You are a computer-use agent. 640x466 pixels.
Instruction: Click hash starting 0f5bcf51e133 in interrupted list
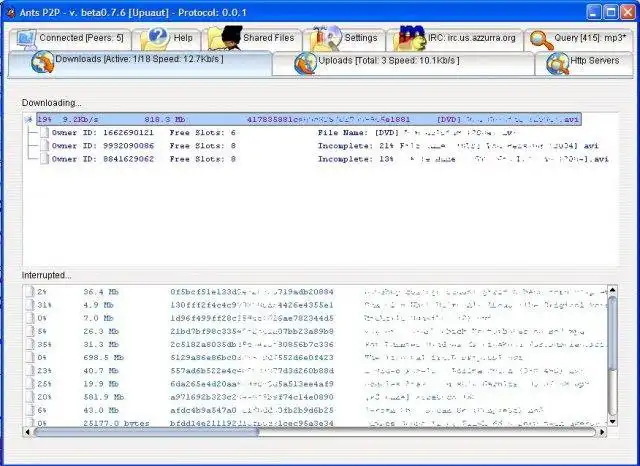coord(252,292)
